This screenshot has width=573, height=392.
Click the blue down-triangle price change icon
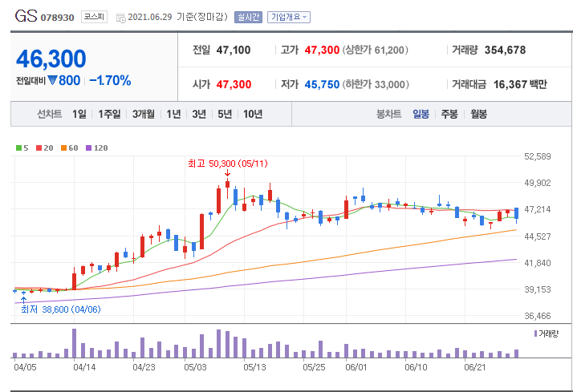(x=52, y=80)
